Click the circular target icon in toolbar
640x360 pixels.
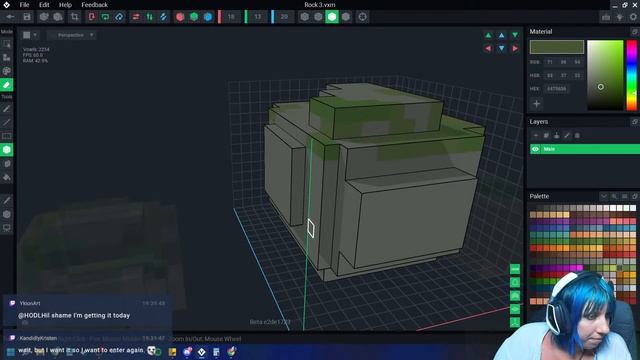pos(362,17)
